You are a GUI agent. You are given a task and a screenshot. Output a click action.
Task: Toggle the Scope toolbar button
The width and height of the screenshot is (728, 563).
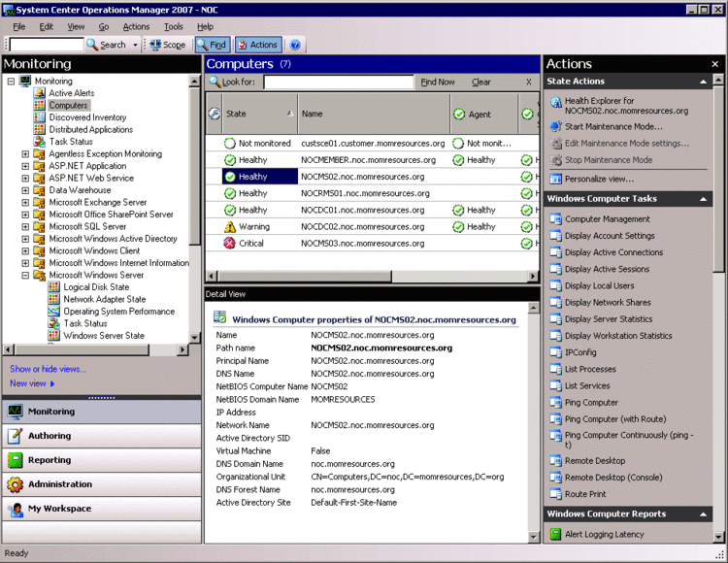(167, 45)
